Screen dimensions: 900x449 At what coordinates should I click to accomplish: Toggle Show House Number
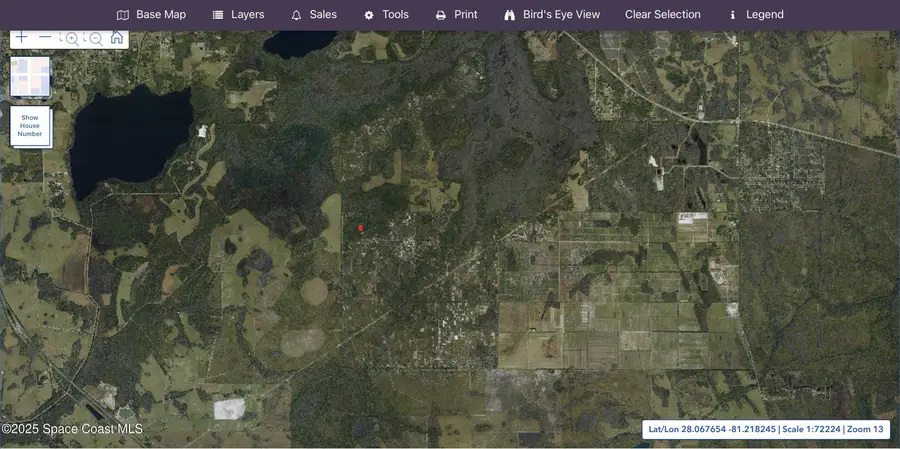tap(30, 126)
